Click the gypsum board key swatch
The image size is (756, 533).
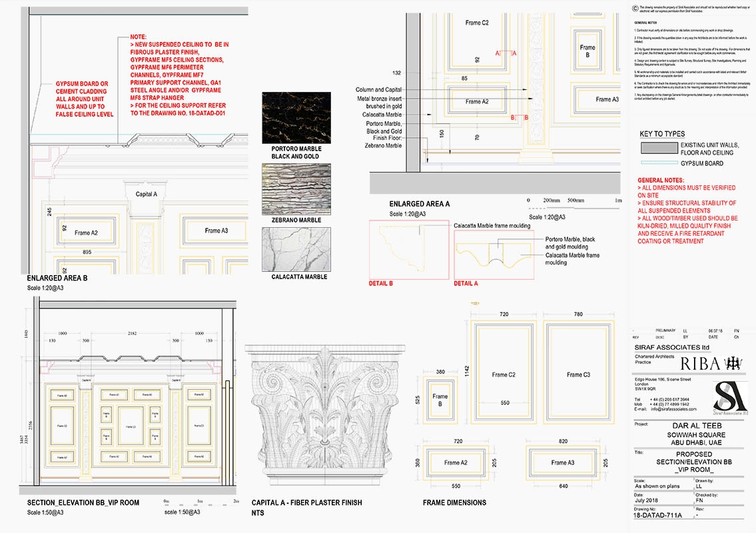click(658, 163)
